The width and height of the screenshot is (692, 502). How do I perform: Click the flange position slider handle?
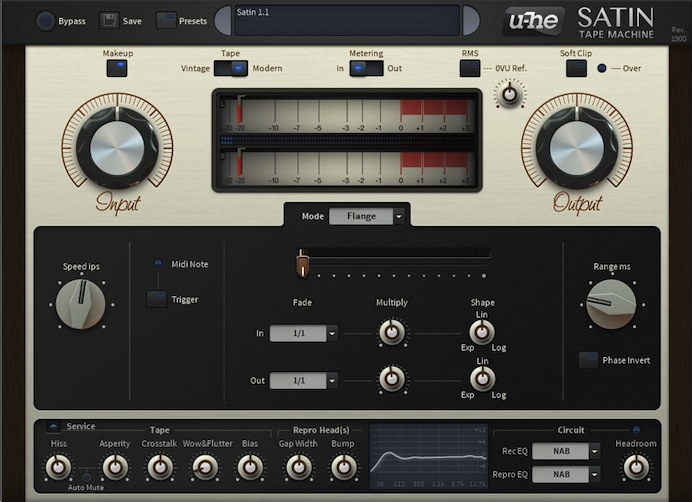coord(302,264)
